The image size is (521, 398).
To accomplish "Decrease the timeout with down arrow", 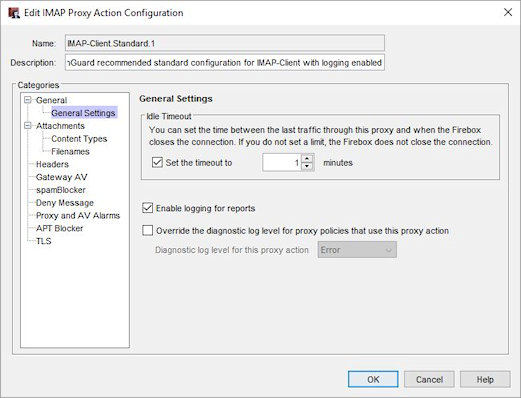I will [307, 167].
